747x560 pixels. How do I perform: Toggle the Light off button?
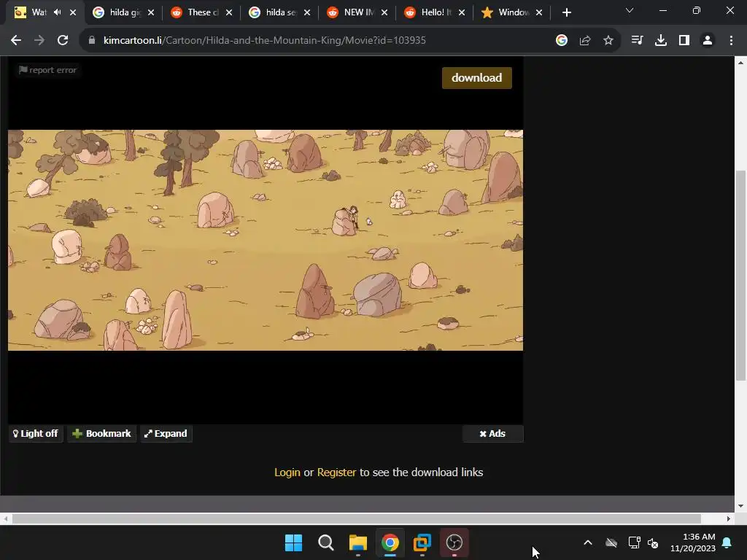36,434
